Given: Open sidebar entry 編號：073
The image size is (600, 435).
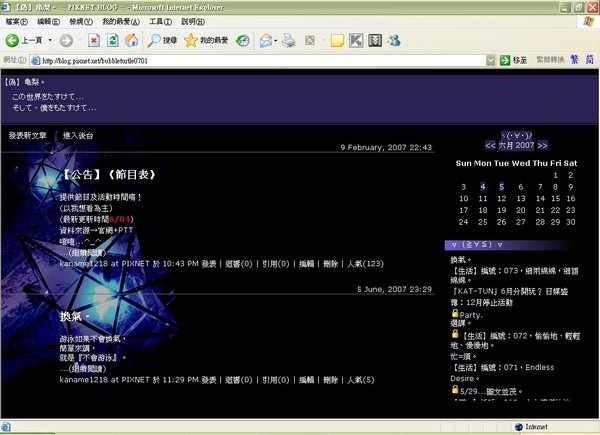Looking at the screenshot, I should coord(515,275).
